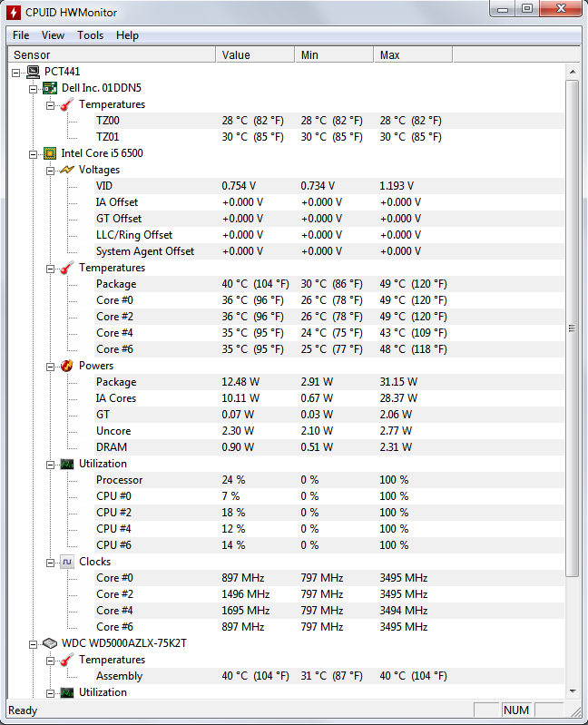Click the scrollbar up arrow
This screenshot has width=588, height=725.
[x=573, y=72]
